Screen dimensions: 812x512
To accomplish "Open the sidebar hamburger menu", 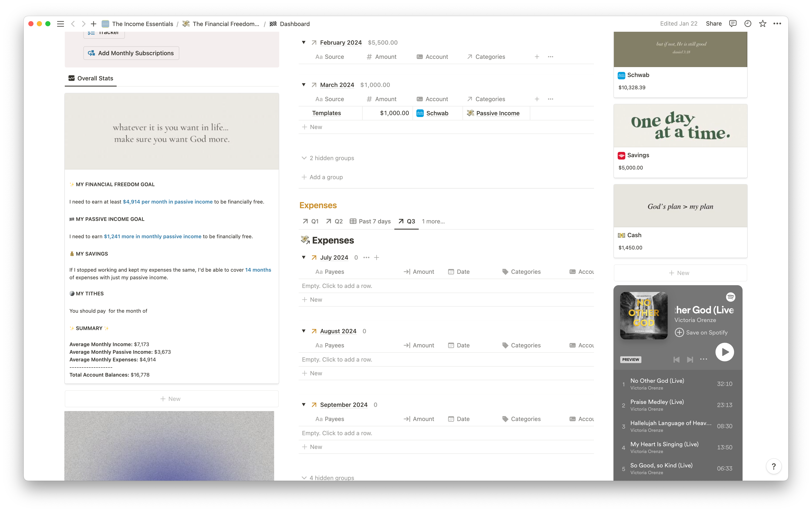I will coord(60,24).
